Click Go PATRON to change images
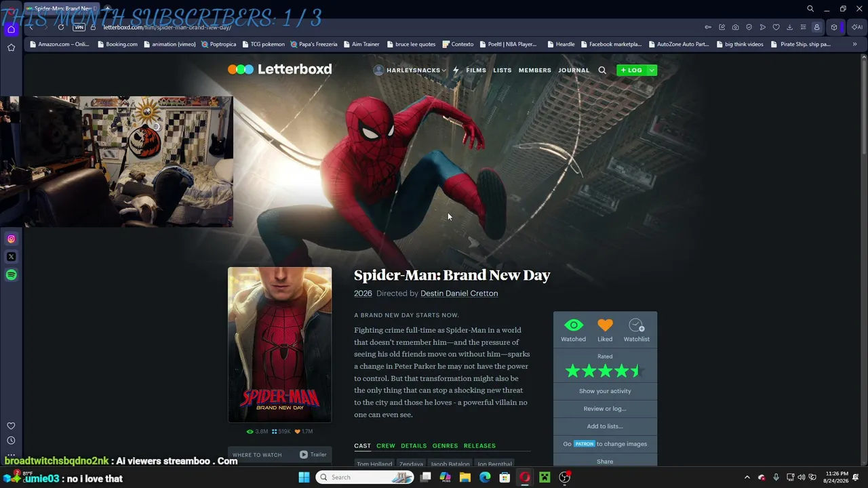The height and width of the screenshot is (488, 868). [605, 444]
